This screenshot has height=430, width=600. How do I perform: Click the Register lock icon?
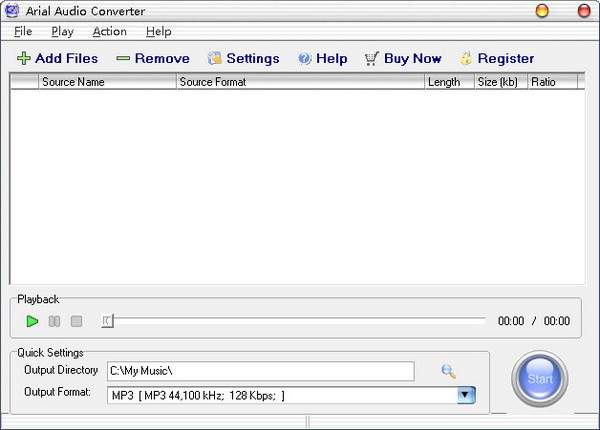pyautogui.click(x=466, y=58)
